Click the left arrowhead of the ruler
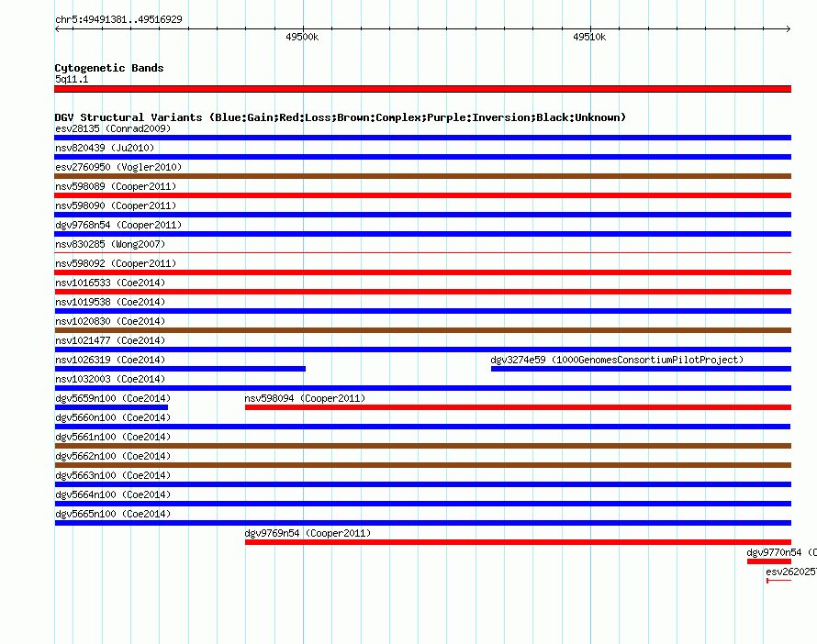Viewport: 817px width, 644px height. pyautogui.click(x=57, y=29)
